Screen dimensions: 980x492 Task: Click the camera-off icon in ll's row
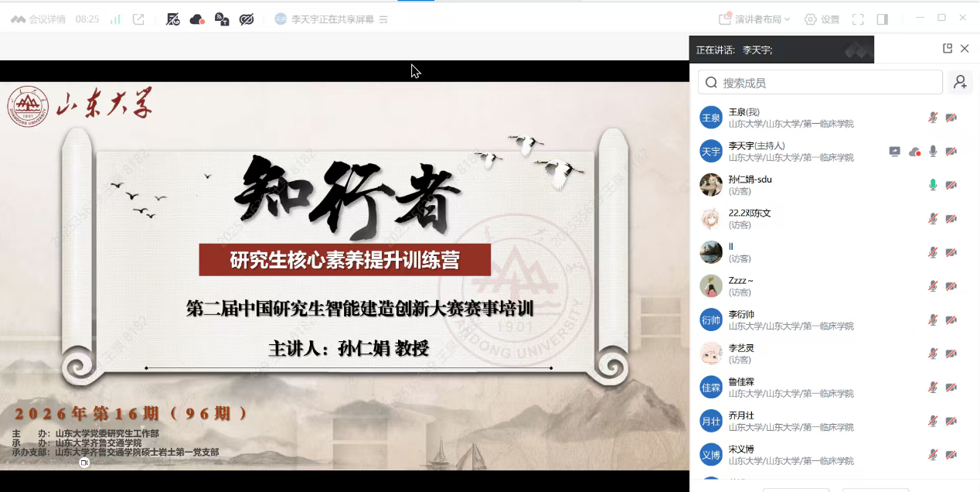[951, 252]
